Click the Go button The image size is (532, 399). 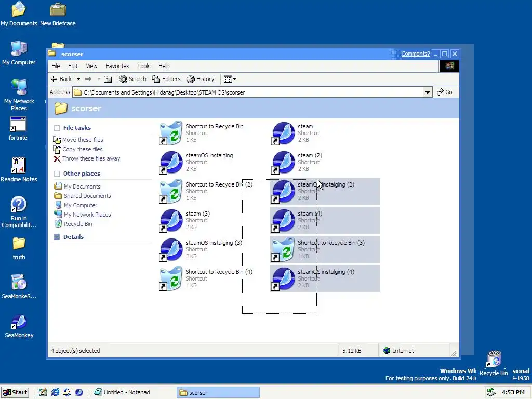coord(445,92)
